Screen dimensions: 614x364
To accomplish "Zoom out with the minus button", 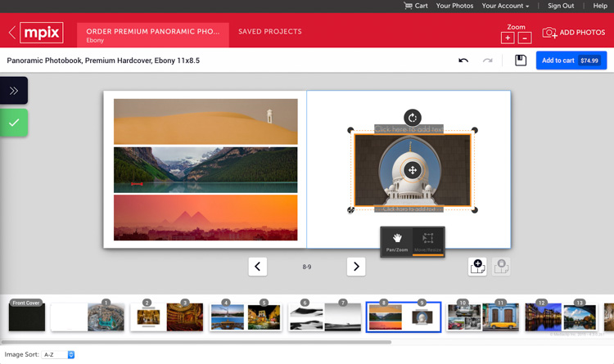I will (x=525, y=38).
